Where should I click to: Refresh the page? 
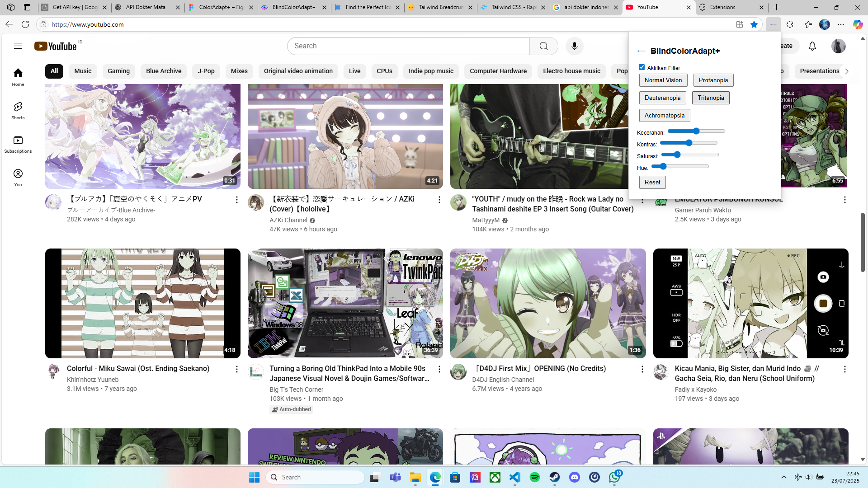click(x=25, y=24)
